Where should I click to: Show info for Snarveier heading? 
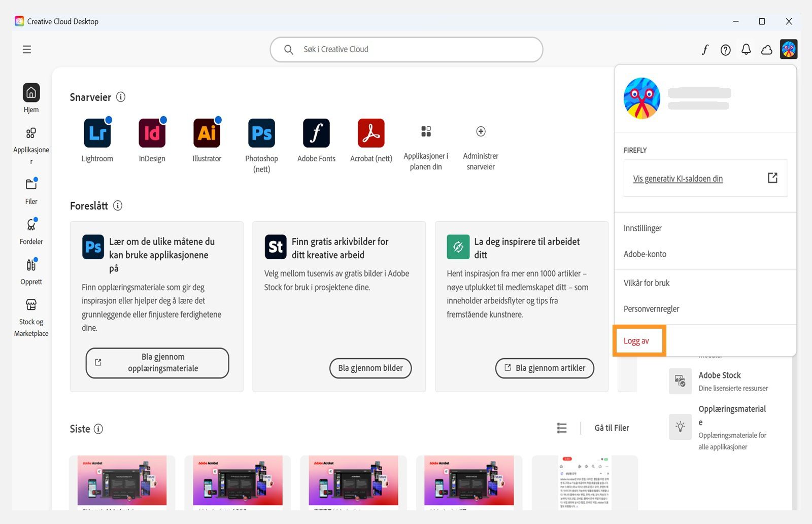coord(121,97)
